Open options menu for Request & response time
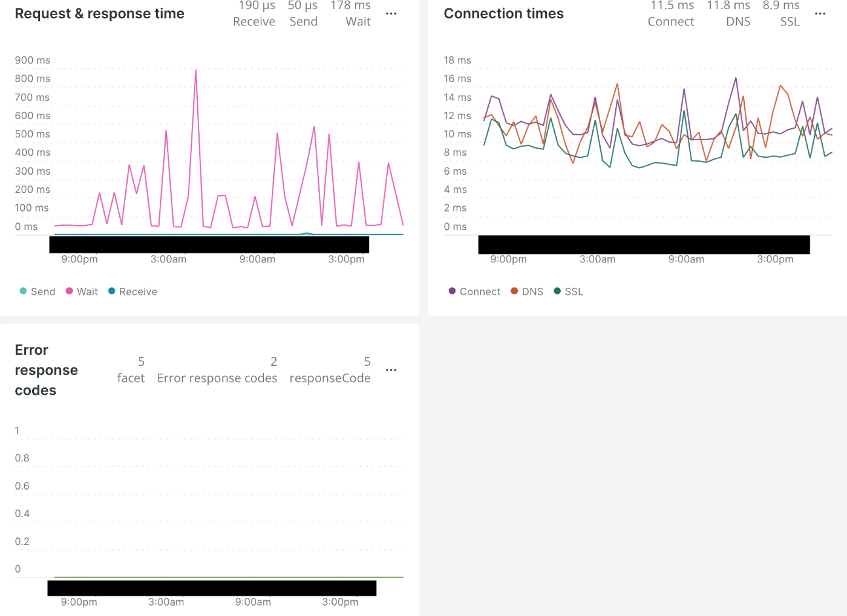 click(391, 13)
